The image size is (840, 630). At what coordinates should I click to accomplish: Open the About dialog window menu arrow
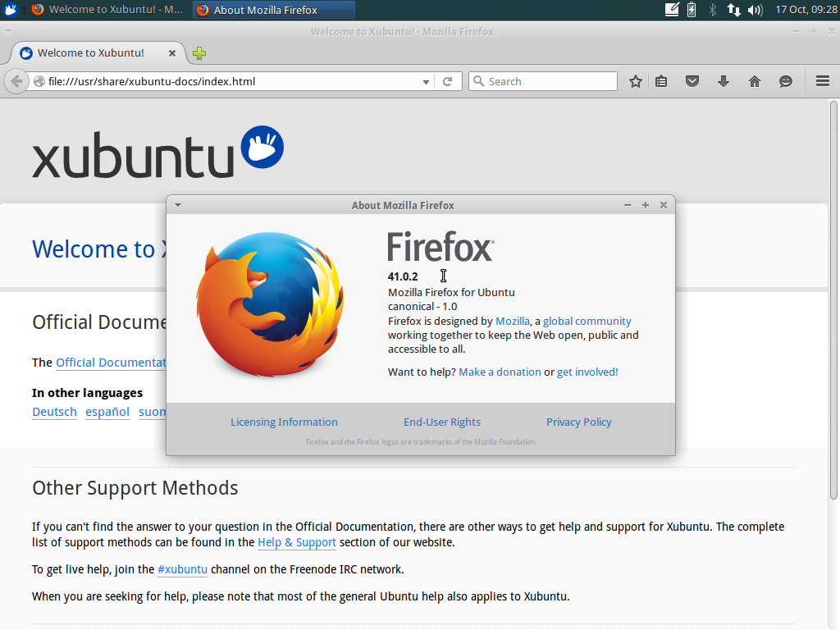point(177,205)
